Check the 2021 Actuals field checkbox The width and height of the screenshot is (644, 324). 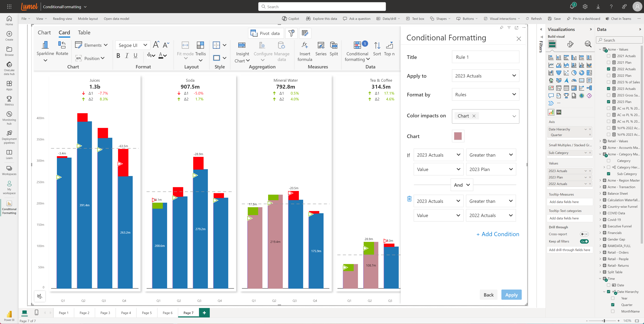(x=608, y=56)
